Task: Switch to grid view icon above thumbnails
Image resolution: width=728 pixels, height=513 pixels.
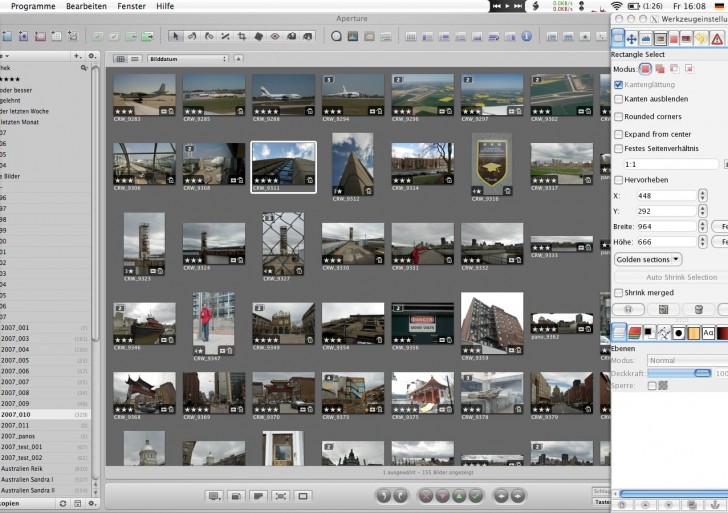Action: pyautogui.click(x=121, y=59)
